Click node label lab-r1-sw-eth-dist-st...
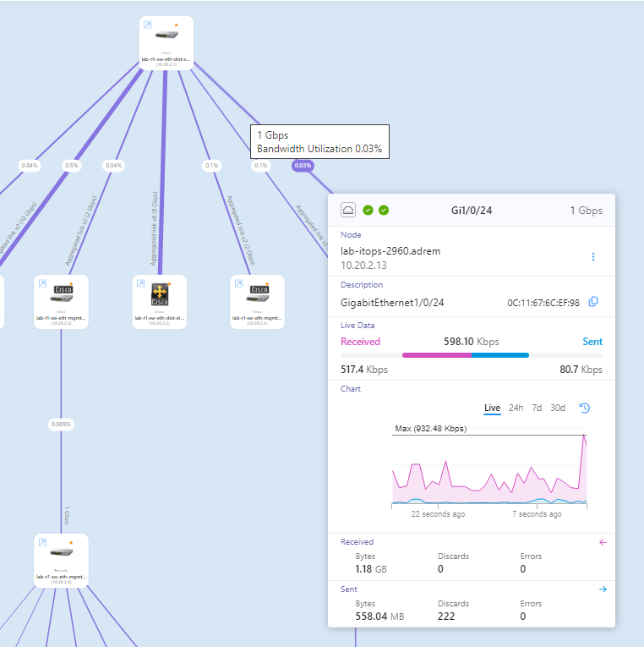The height and width of the screenshot is (647, 644). [x=160, y=318]
